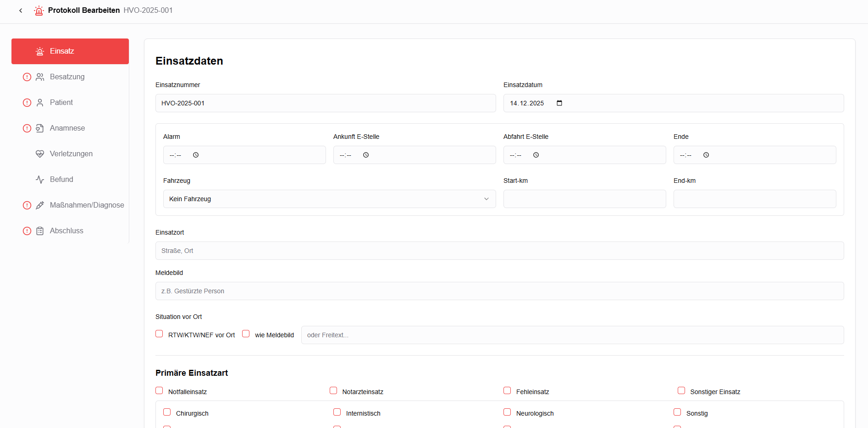Open the Einsatzdatum calendar picker
This screenshot has height=428, width=868.
click(559, 103)
